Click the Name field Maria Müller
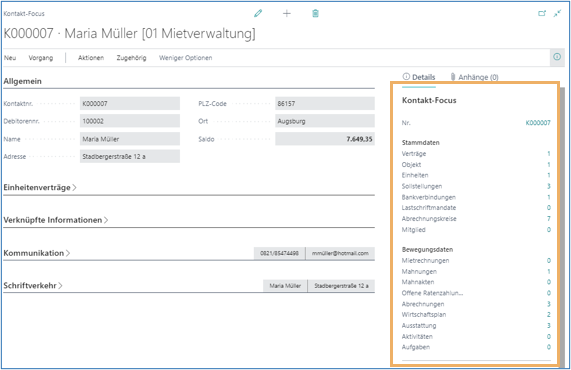Screen dimensions: 571x370 point(130,139)
